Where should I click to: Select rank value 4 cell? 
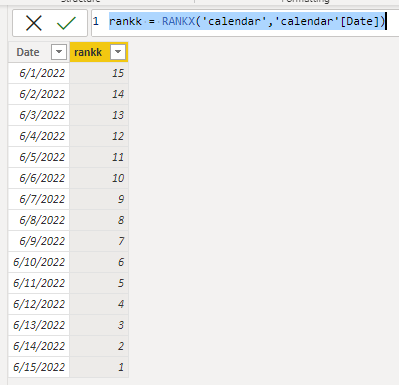click(x=99, y=304)
